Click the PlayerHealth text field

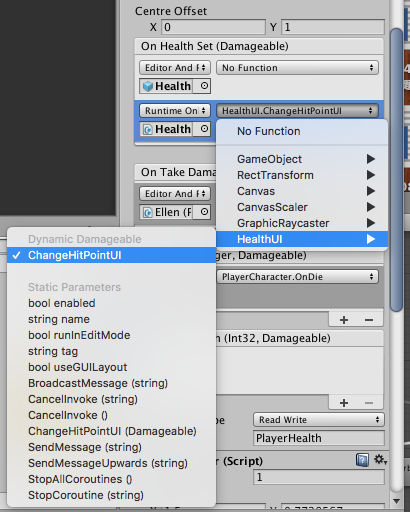[319, 438]
